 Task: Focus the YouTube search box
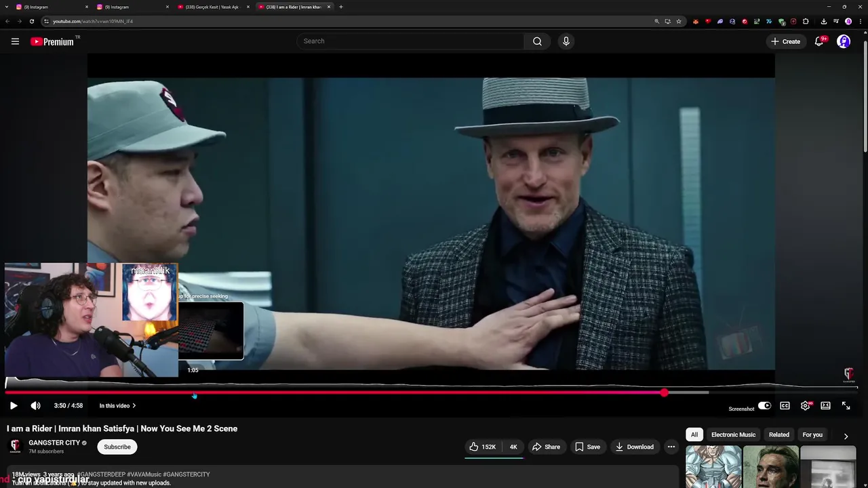click(x=410, y=41)
